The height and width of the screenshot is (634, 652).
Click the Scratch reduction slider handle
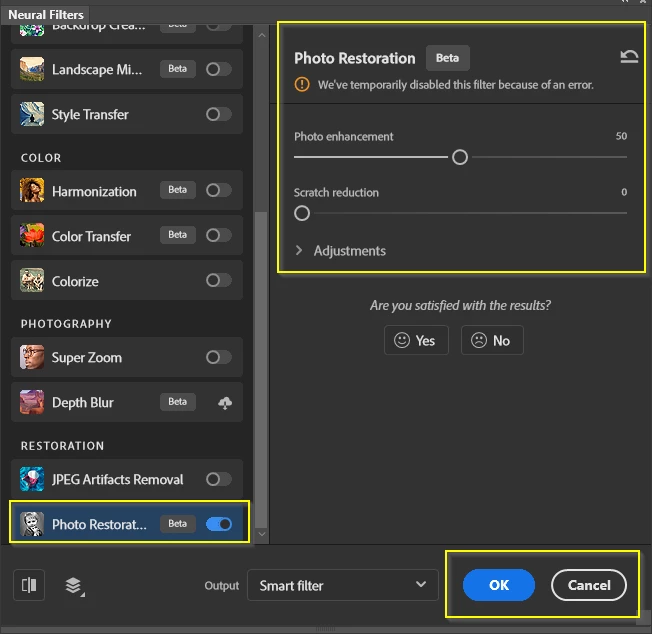(x=302, y=213)
